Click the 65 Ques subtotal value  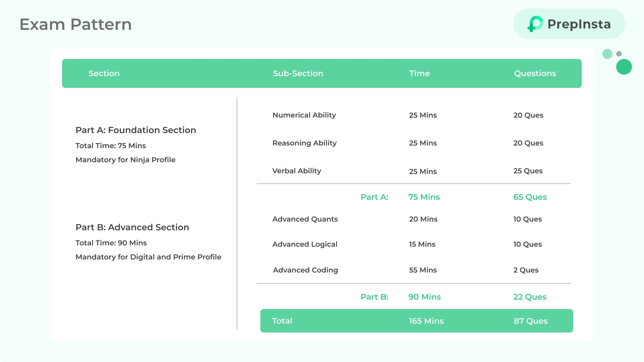[530, 197]
